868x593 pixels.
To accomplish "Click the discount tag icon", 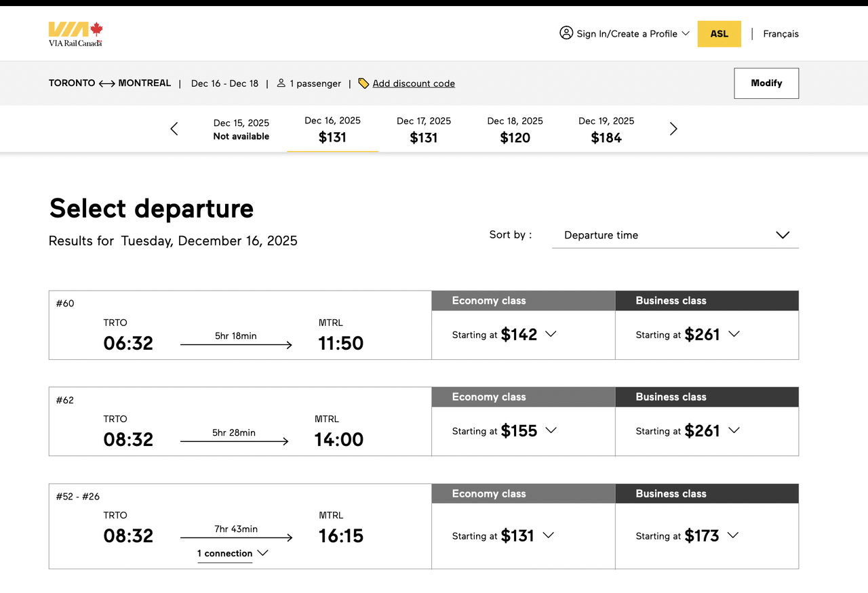I will tap(363, 83).
